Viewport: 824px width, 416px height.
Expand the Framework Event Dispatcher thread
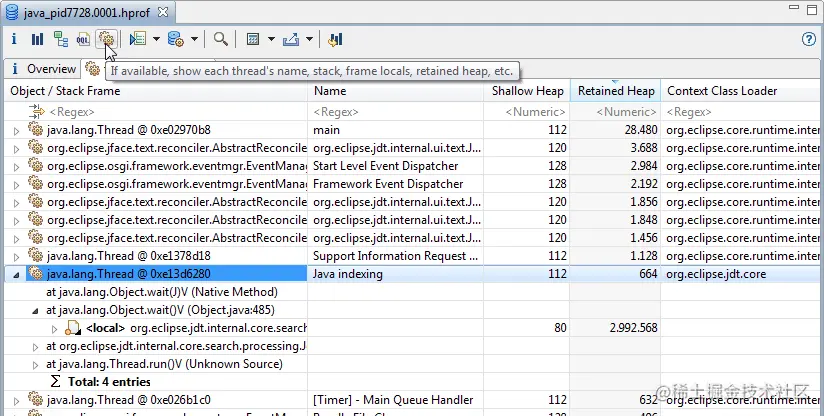coord(16,185)
